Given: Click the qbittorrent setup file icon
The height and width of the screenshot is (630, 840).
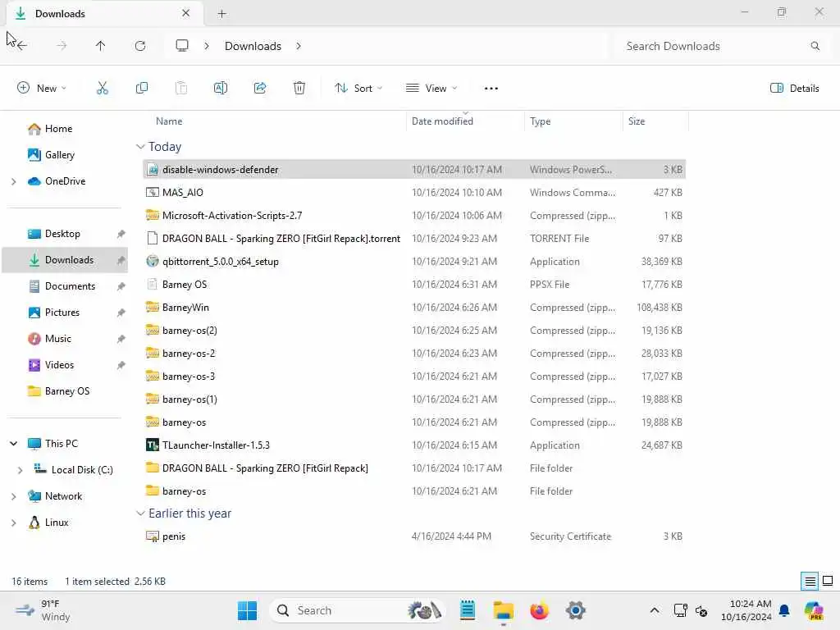Looking at the screenshot, I should [x=153, y=262].
